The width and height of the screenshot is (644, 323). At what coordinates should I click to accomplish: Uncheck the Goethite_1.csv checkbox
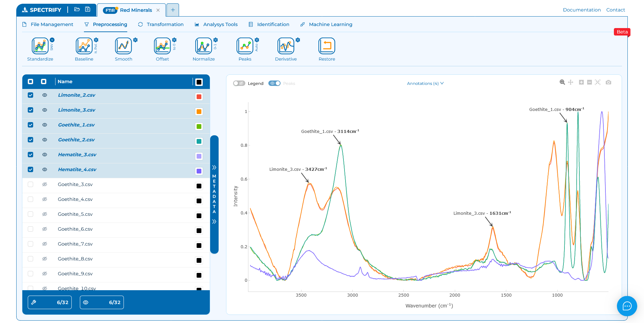(x=30, y=125)
